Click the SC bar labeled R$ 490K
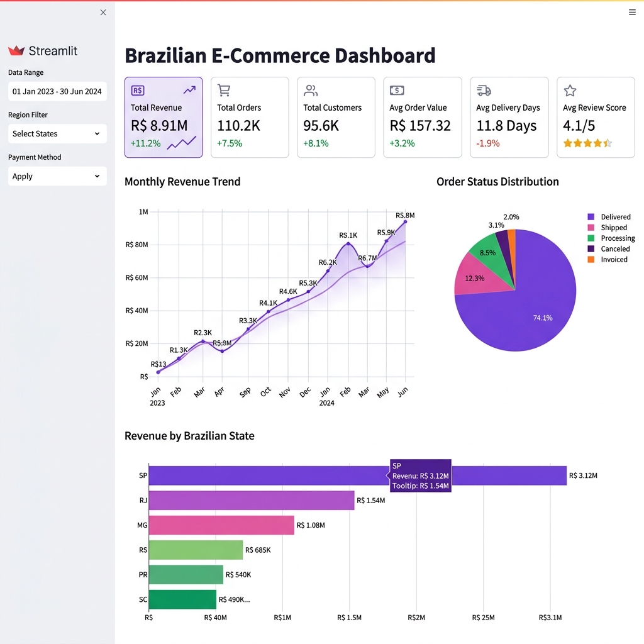This screenshot has height=644, width=644. click(182, 599)
